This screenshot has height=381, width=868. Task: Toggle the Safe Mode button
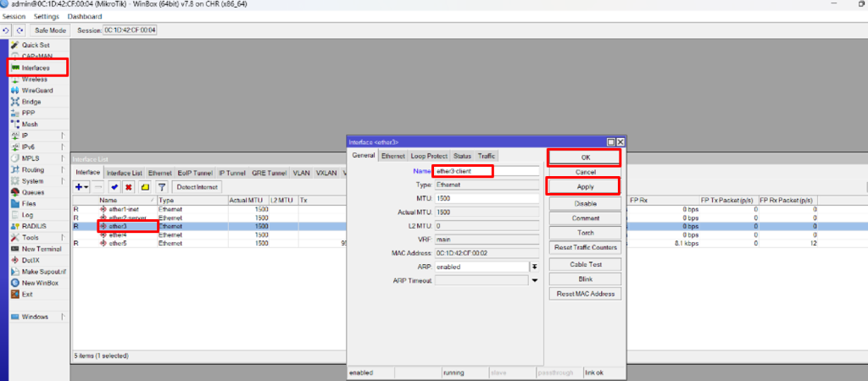click(50, 30)
